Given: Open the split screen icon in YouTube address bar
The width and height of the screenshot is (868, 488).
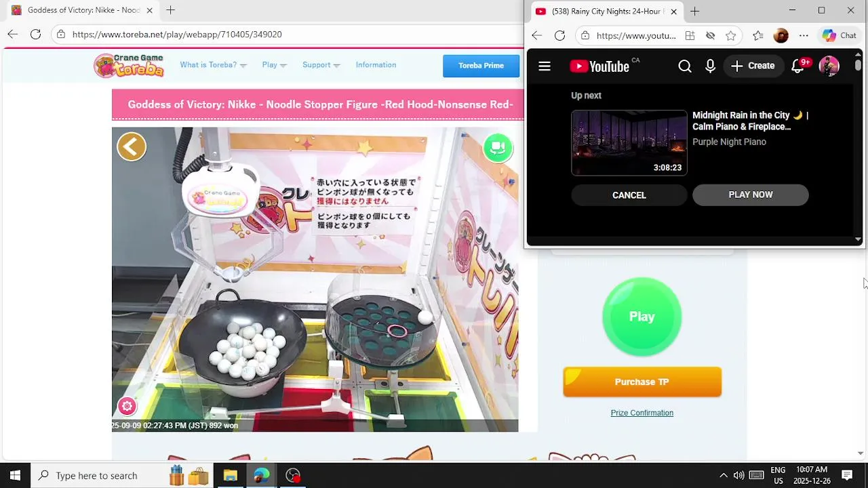Looking at the screenshot, I should pos(690,35).
